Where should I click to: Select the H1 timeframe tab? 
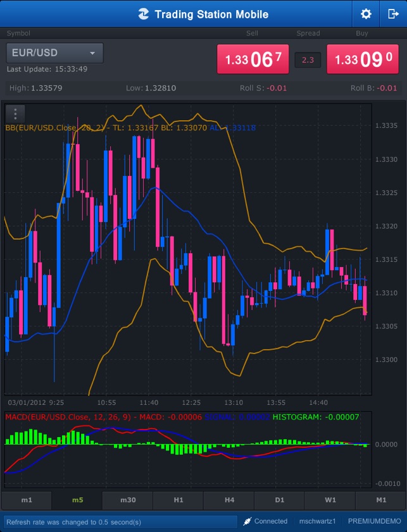pos(178,500)
